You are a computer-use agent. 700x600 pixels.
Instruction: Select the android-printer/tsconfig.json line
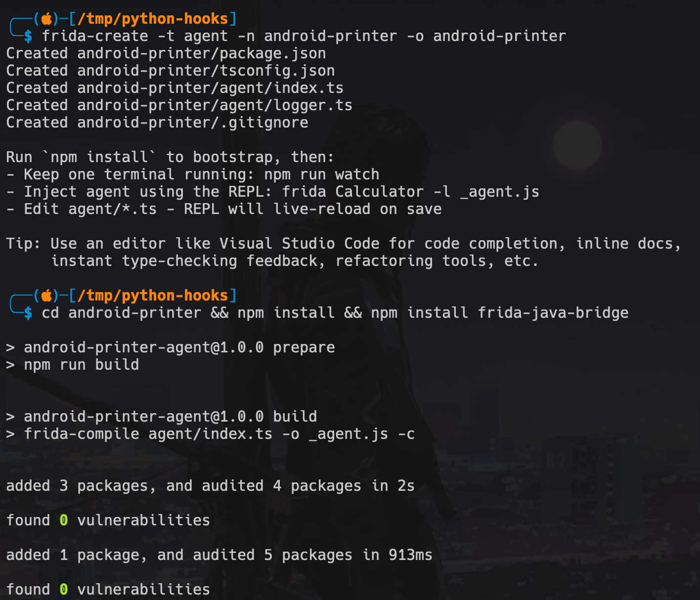click(171, 71)
